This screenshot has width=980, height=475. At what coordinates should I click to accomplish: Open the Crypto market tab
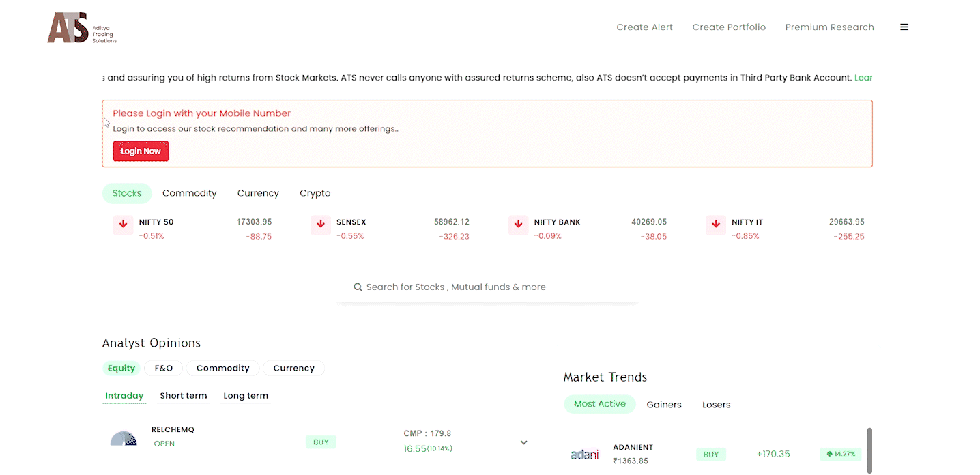pos(315,193)
